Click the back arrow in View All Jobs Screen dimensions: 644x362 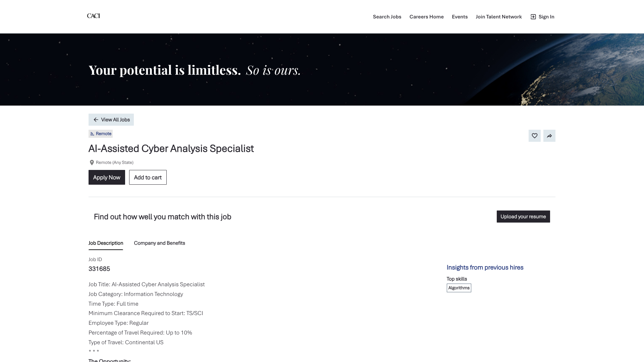point(96,120)
